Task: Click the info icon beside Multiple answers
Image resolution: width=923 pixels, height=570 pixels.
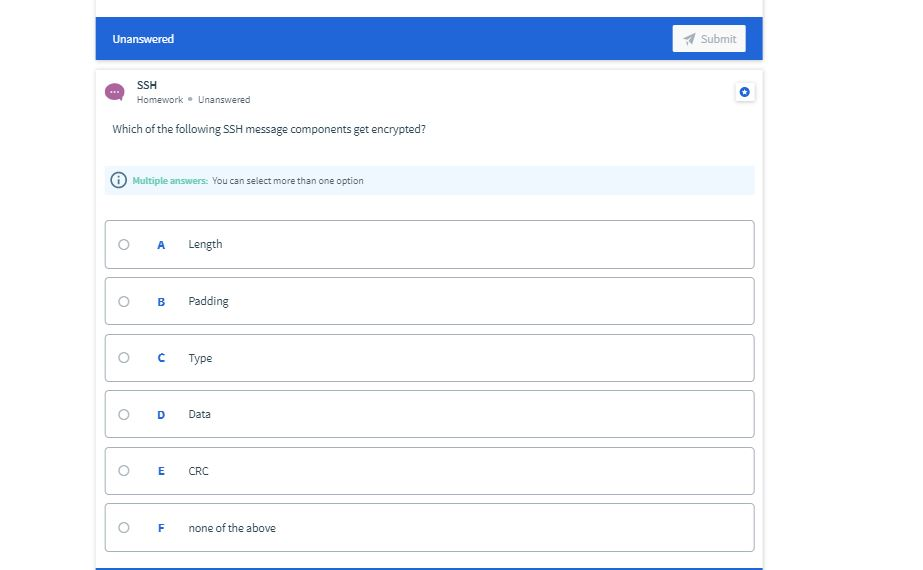Action: 118,181
